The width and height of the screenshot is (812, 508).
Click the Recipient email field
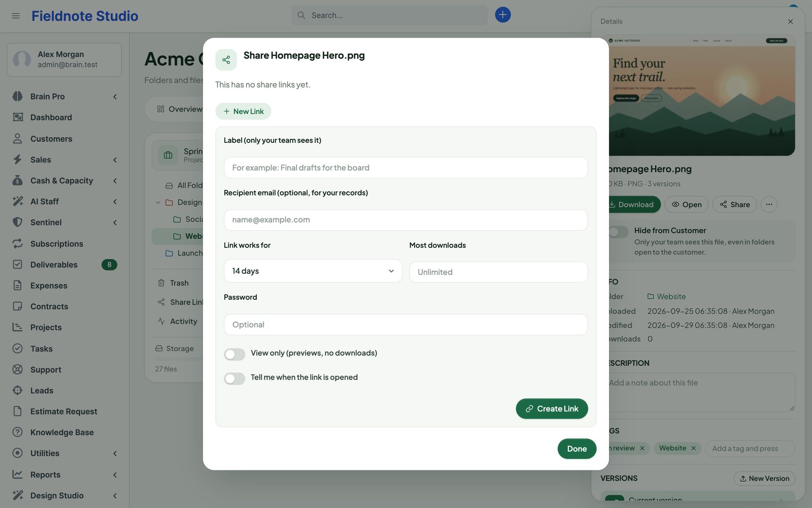405,220
